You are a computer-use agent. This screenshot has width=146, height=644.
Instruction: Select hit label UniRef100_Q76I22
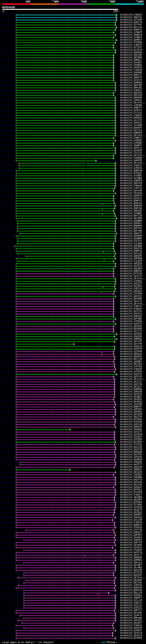coord(131,608)
